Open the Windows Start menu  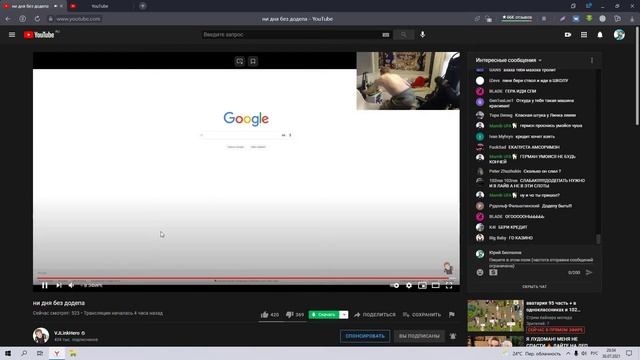point(8,353)
